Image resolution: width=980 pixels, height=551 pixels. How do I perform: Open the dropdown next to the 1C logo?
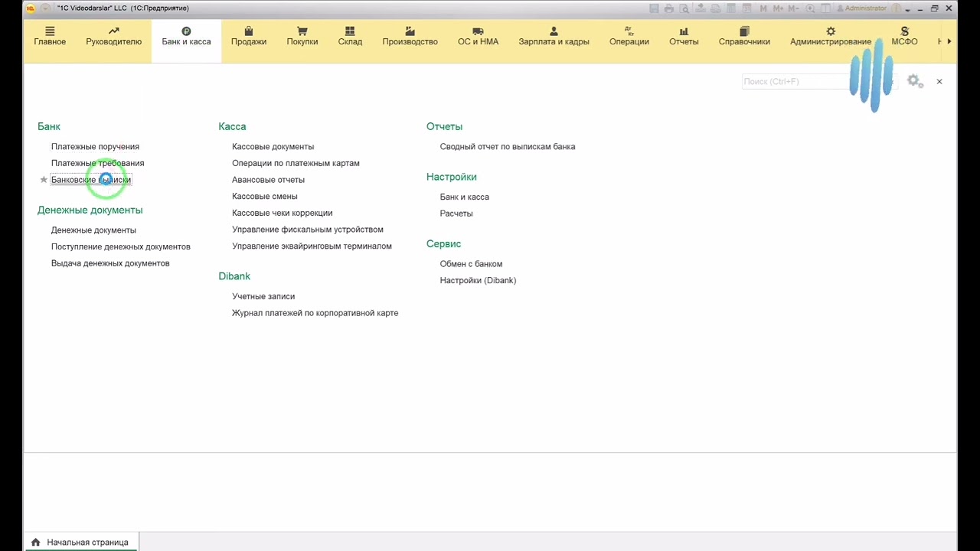coord(45,8)
